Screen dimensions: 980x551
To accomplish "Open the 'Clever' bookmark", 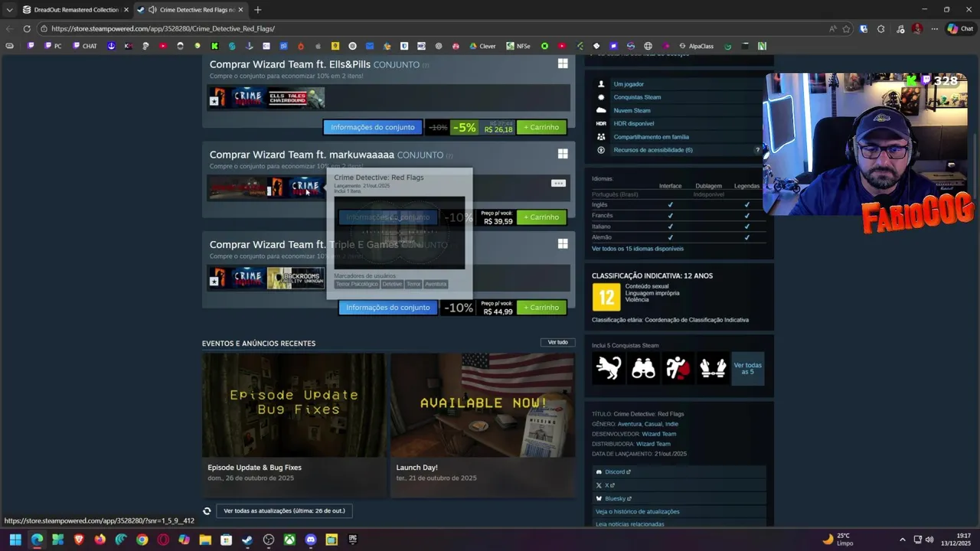I will coord(482,46).
